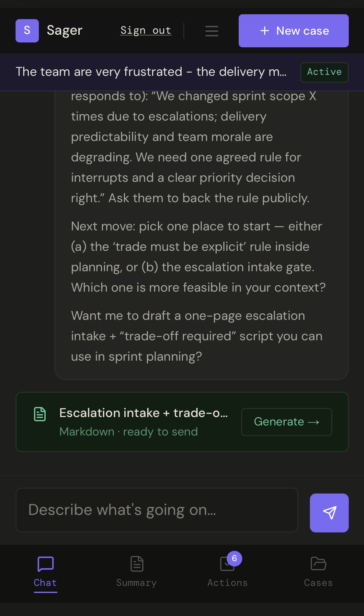The width and height of the screenshot is (364, 616).
Task: Expand the Escalation intake document title
Action: coord(144,413)
